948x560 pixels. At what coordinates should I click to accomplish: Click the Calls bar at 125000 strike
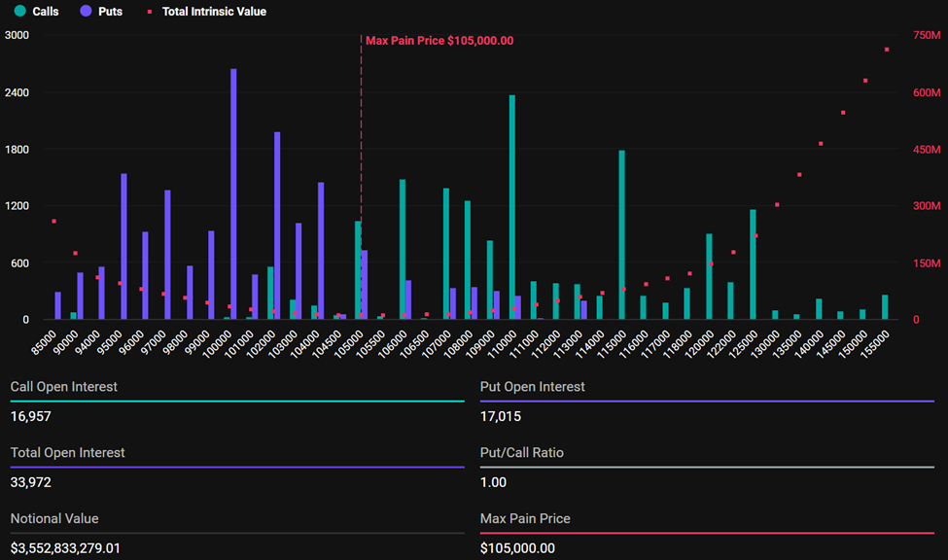[753, 264]
